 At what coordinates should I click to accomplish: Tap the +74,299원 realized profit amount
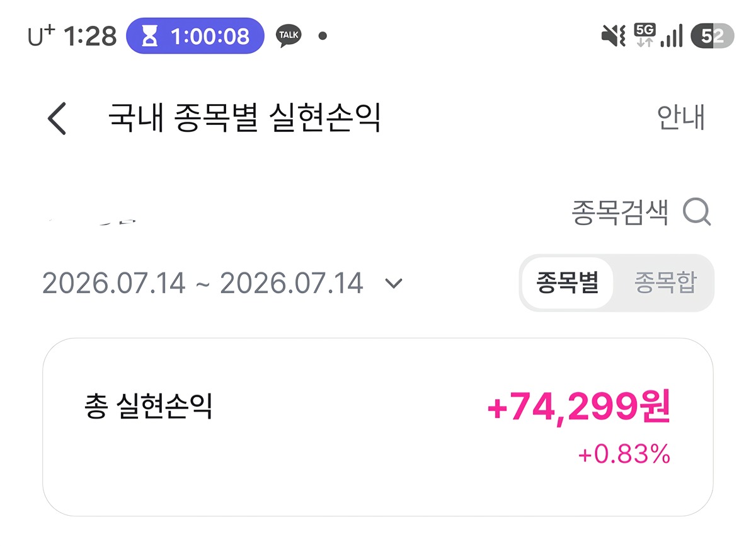pos(579,409)
